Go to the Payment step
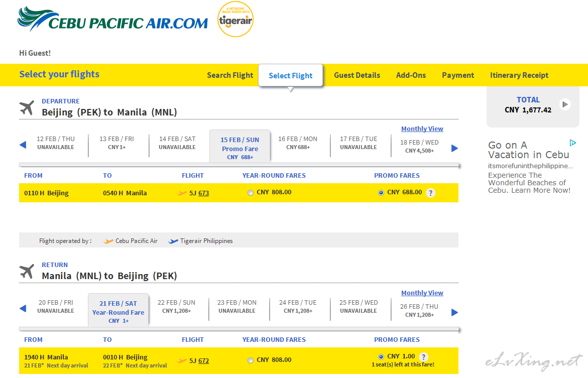This screenshot has width=588, height=378. tap(458, 75)
